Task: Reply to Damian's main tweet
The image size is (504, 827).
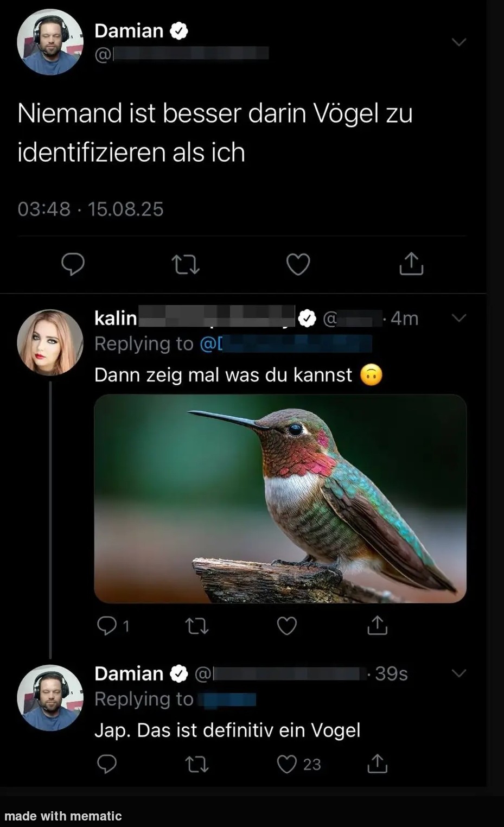Action: (x=73, y=264)
